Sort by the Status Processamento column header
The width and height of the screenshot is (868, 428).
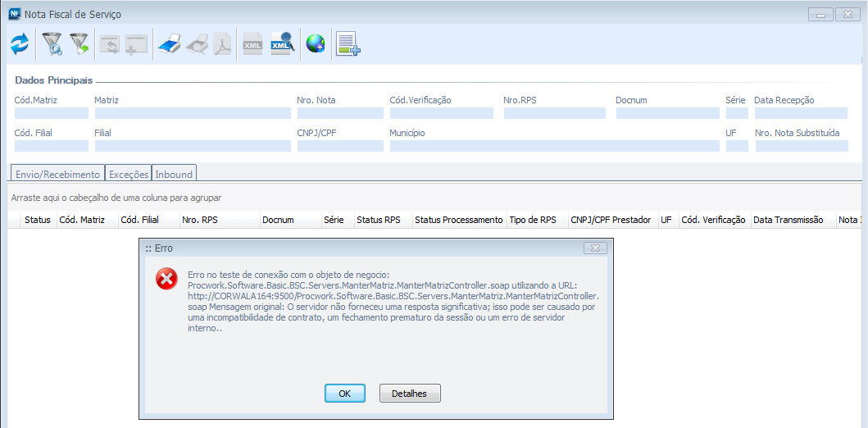(x=460, y=220)
